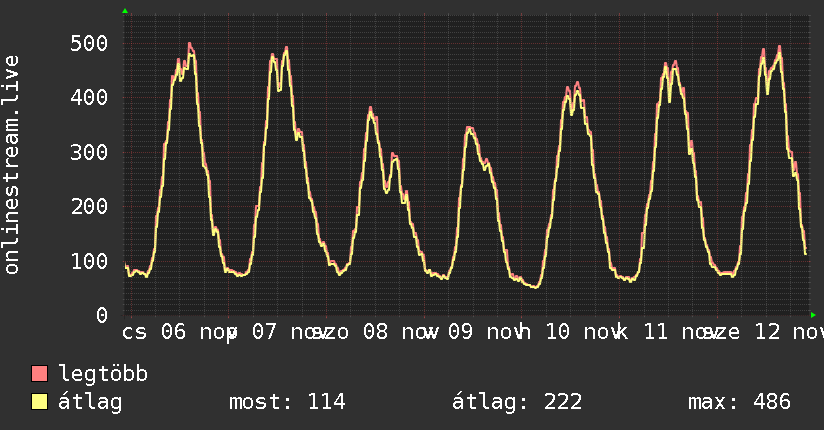824x430 pixels.
Task: Click the 'max: 486' statistic
Action: pyautogui.click(x=739, y=403)
